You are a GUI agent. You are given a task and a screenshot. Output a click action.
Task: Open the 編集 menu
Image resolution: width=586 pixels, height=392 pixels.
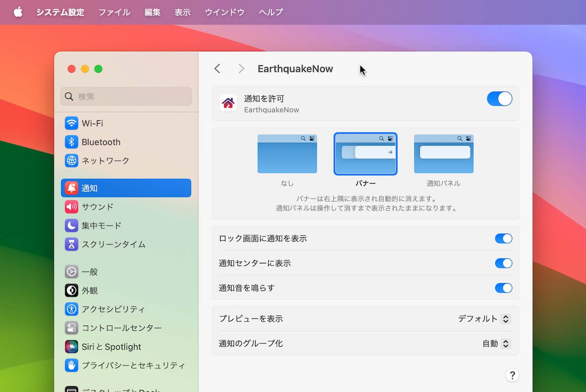point(152,12)
